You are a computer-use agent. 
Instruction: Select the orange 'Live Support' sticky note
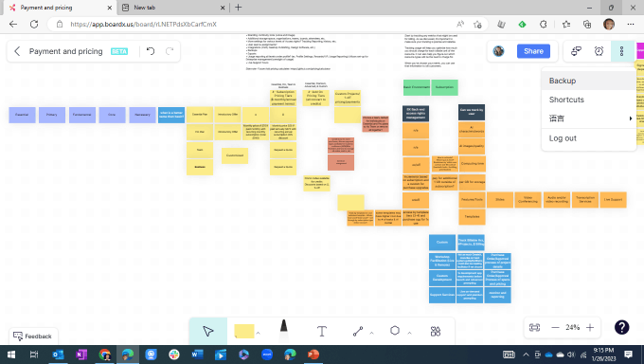coord(613,199)
